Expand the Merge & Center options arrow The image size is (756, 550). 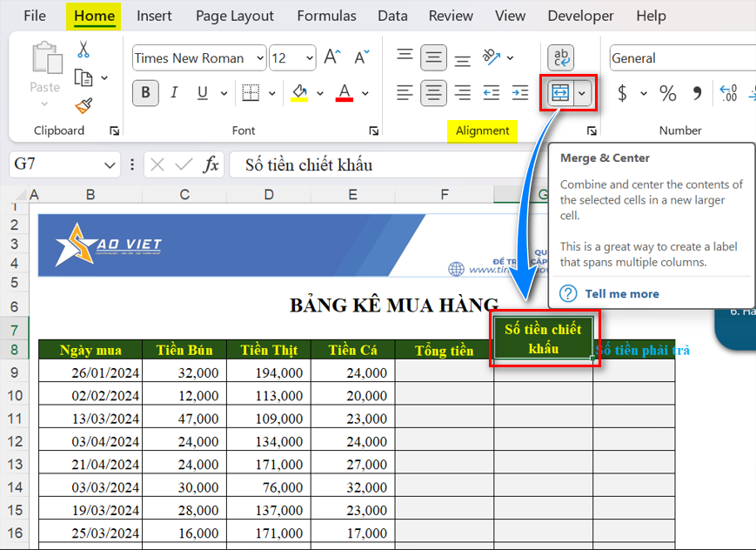click(583, 92)
